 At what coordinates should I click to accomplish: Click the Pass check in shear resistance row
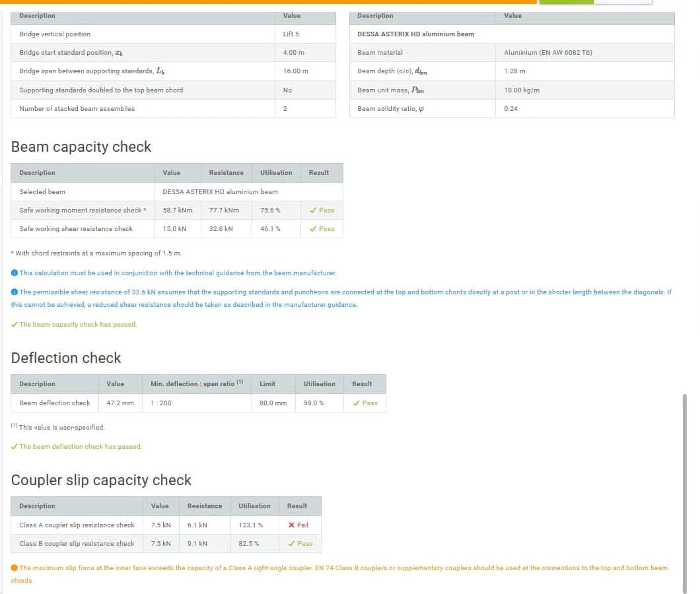tap(313, 228)
